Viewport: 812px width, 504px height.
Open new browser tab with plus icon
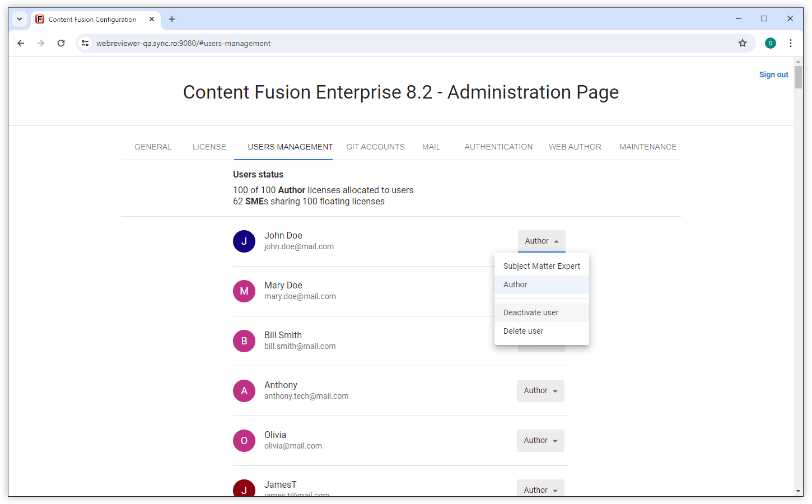pyautogui.click(x=172, y=19)
